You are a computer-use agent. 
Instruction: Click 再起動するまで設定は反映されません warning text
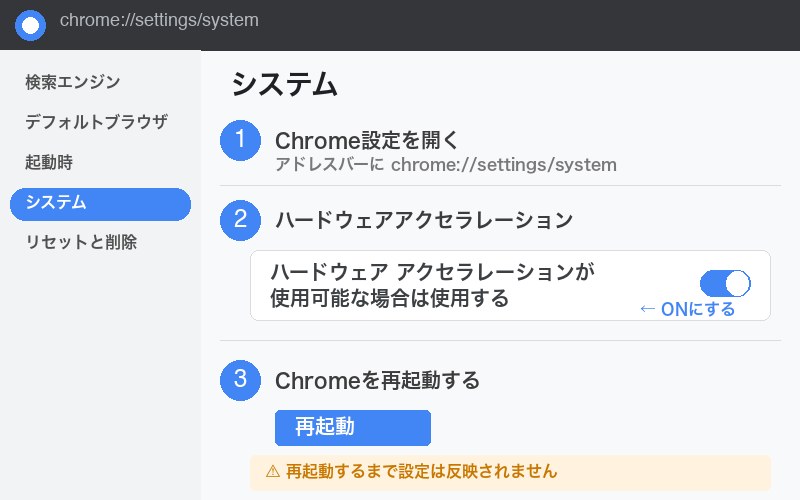[421, 471]
